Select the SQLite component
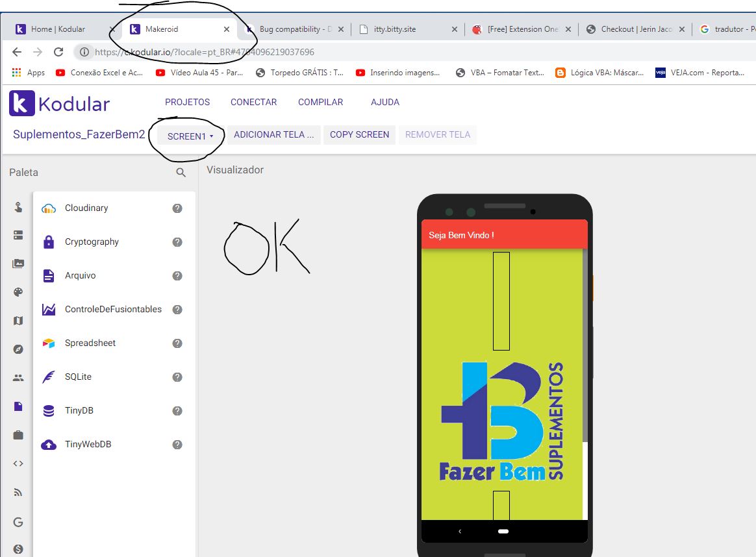Screen dimensions: 756x557 [78, 377]
